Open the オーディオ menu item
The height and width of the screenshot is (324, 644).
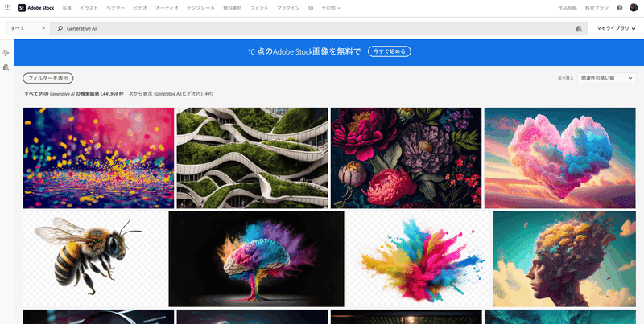[167, 8]
